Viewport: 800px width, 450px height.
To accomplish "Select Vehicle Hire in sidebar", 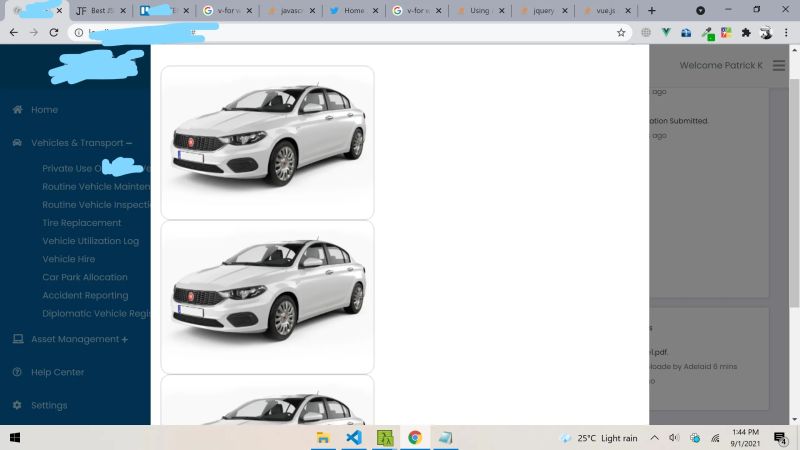I will pos(68,259).
